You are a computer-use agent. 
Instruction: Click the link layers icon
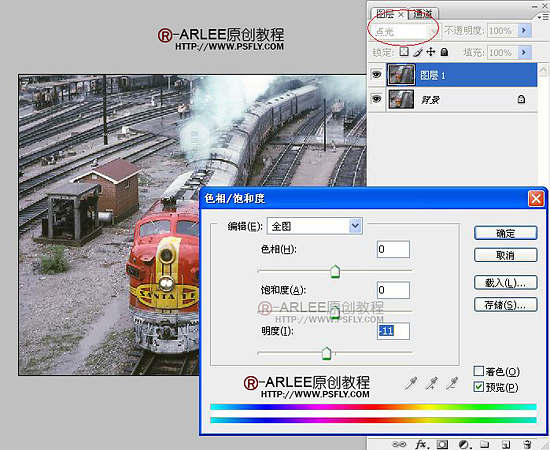point(399,444)
